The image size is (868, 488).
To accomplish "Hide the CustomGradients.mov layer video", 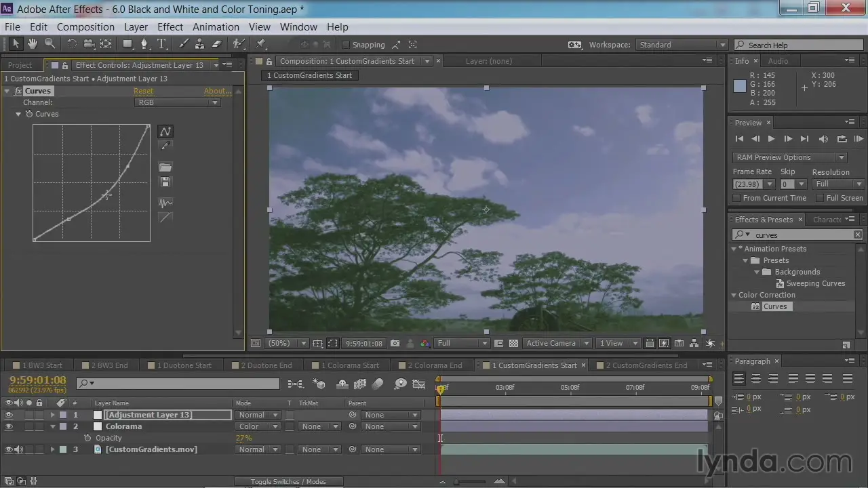I will pos(9,449).
